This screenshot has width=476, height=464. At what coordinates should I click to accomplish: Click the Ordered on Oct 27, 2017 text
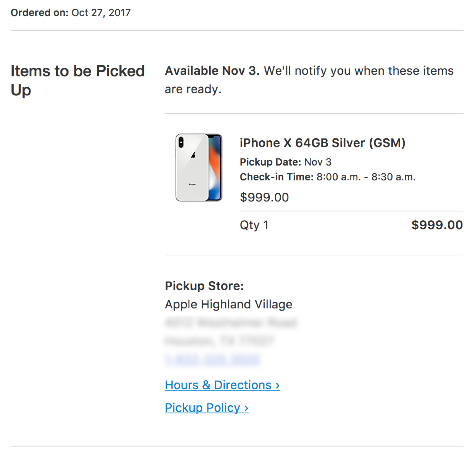(x=71, y=12)
